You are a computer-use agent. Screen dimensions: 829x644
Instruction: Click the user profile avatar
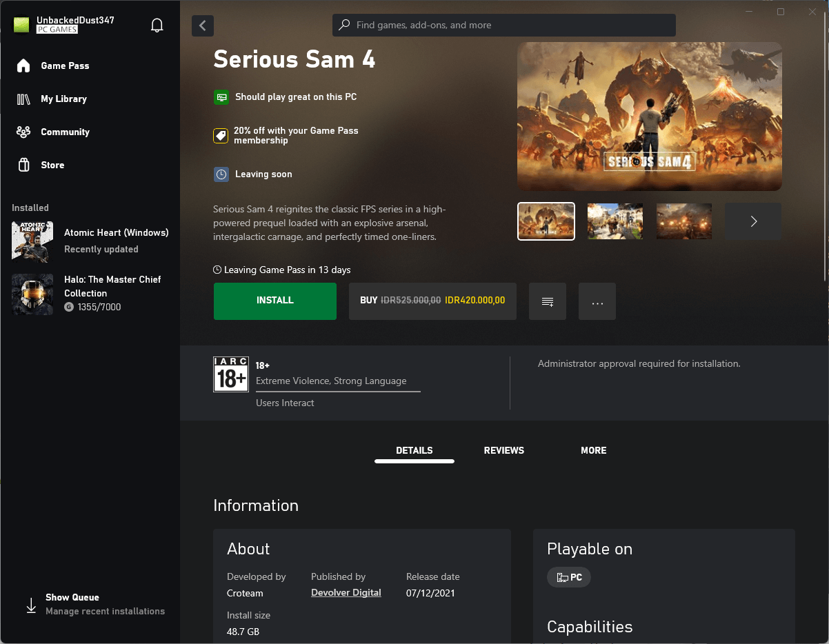click(x=22, y=25)
